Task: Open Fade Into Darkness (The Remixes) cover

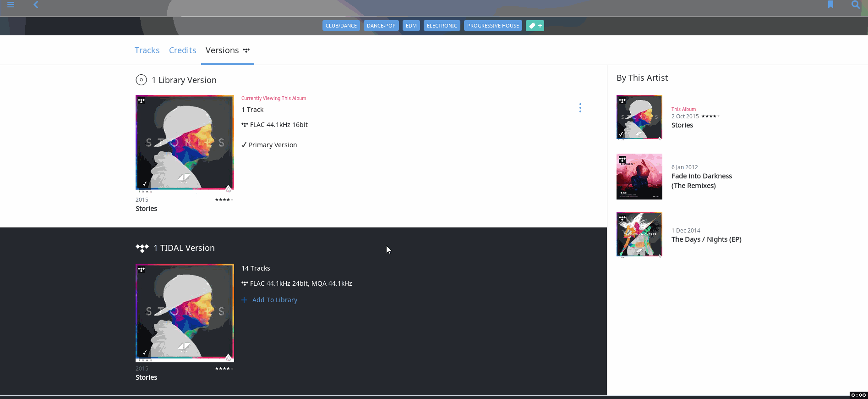Action: (639, 177)
